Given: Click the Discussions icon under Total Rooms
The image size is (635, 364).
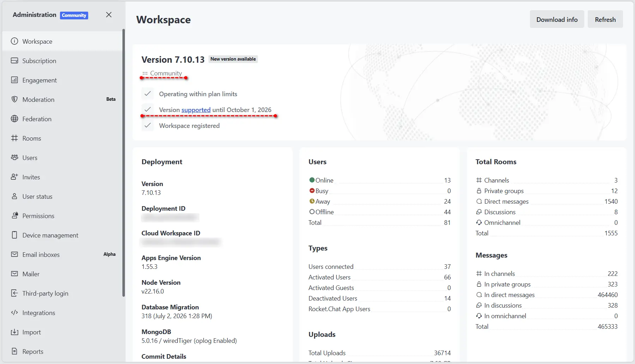Looking at the screenshot, I should (479, 212).
